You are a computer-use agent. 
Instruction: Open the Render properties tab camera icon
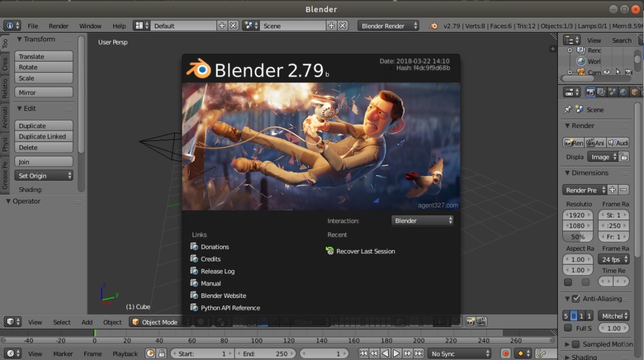coord(591,92)
